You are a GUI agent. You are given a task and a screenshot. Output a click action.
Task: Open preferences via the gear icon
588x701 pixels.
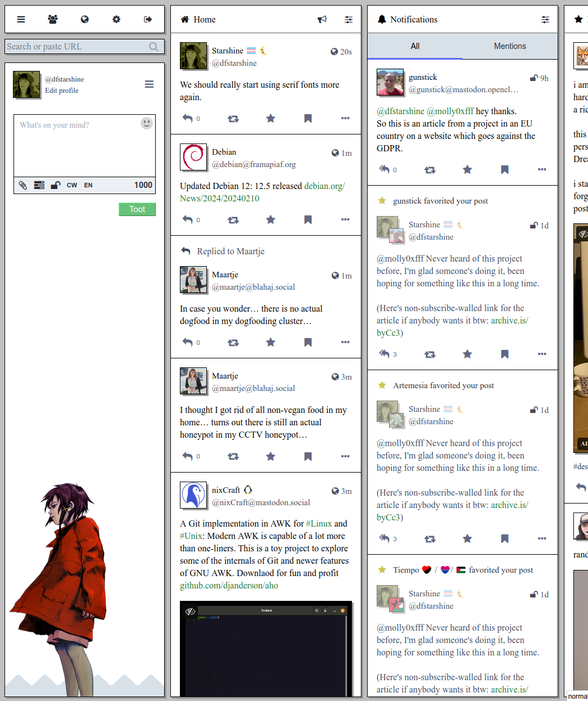(x=116, y=19)
